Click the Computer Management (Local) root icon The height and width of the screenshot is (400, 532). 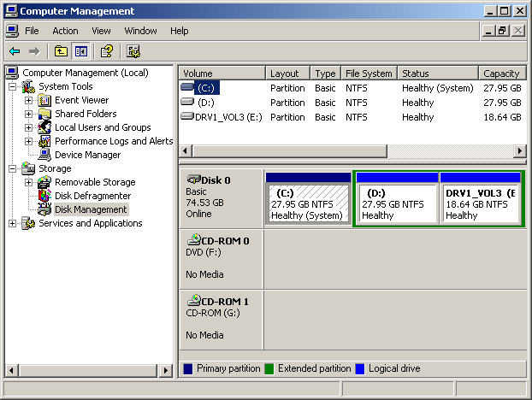pos(12,73)
